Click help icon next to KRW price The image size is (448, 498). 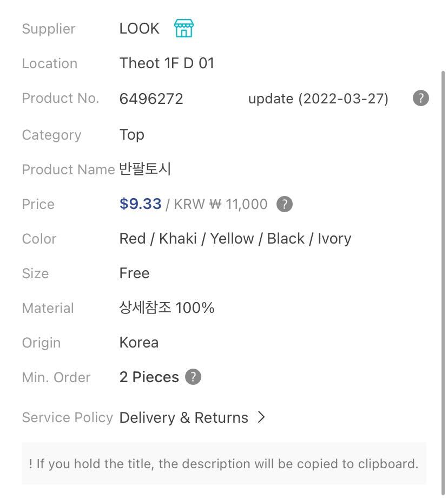tap(284, 204)
